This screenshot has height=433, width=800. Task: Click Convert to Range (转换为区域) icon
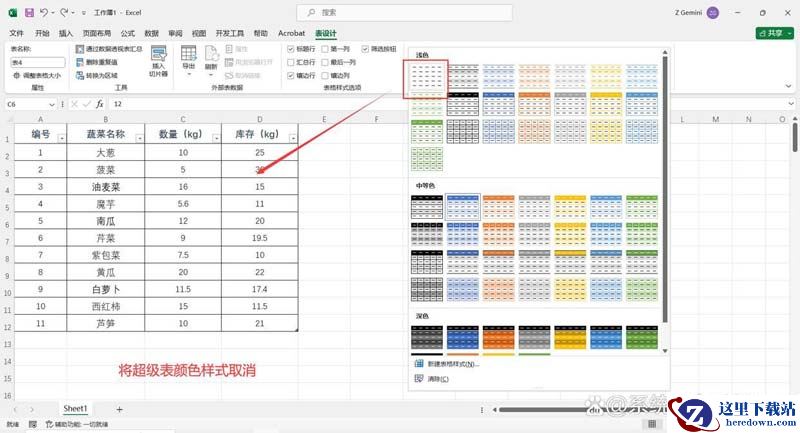pyautogui.click(x=78, y=74)
